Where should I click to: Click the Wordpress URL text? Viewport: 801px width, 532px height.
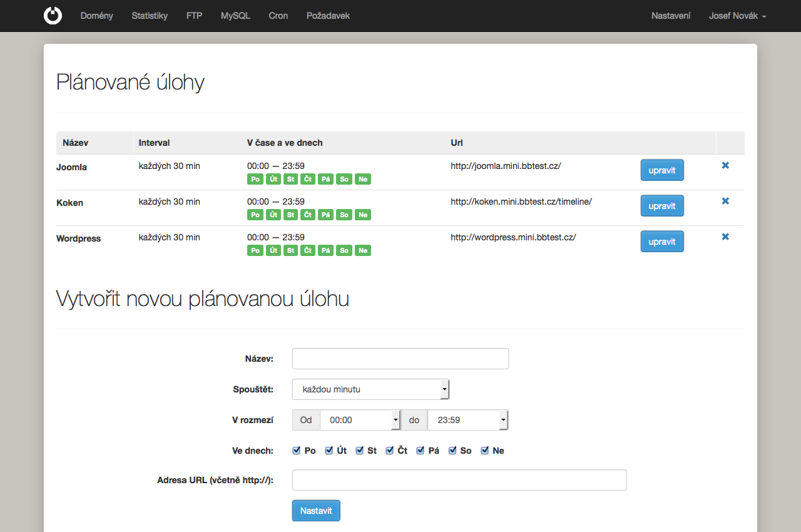[513, 237]
